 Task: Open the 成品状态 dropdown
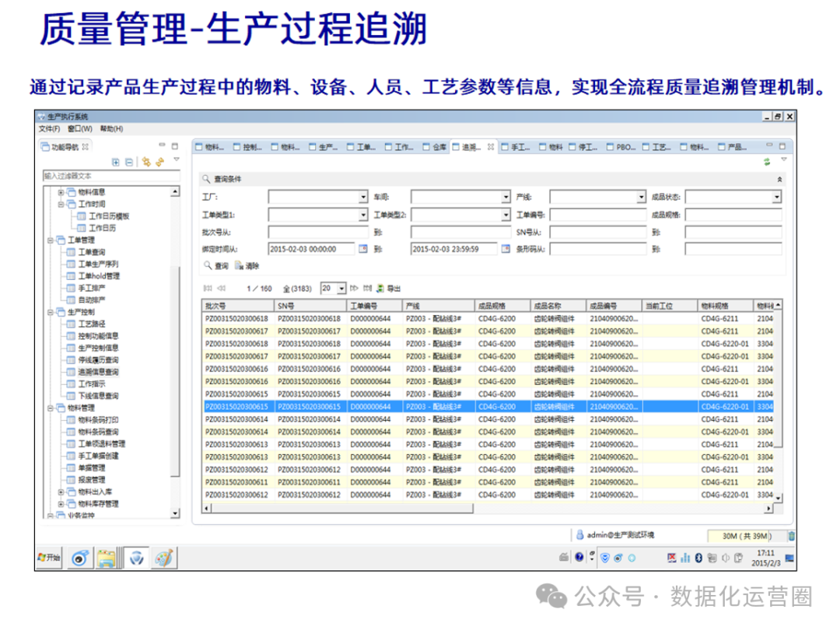click(776, 197)
